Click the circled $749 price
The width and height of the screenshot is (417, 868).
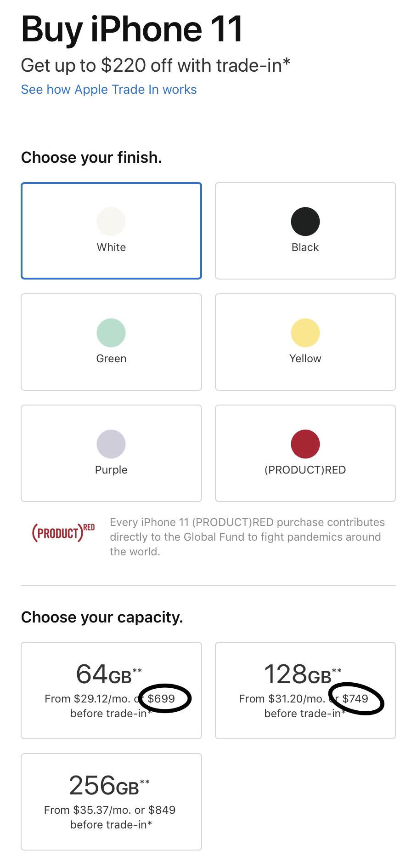[355, 699]
